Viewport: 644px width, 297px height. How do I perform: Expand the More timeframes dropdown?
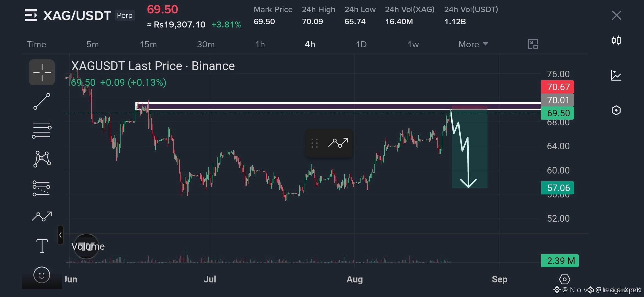pos(473,44)
